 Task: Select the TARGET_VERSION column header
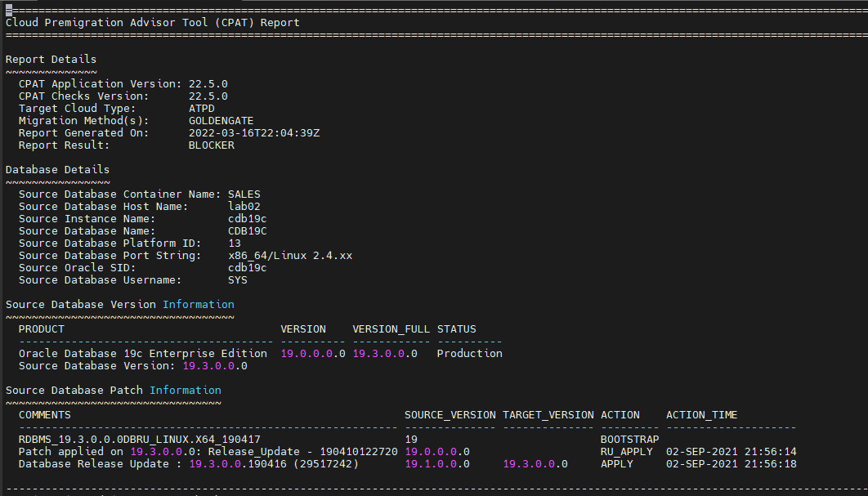pyautogui.click(x=548, y=414)
